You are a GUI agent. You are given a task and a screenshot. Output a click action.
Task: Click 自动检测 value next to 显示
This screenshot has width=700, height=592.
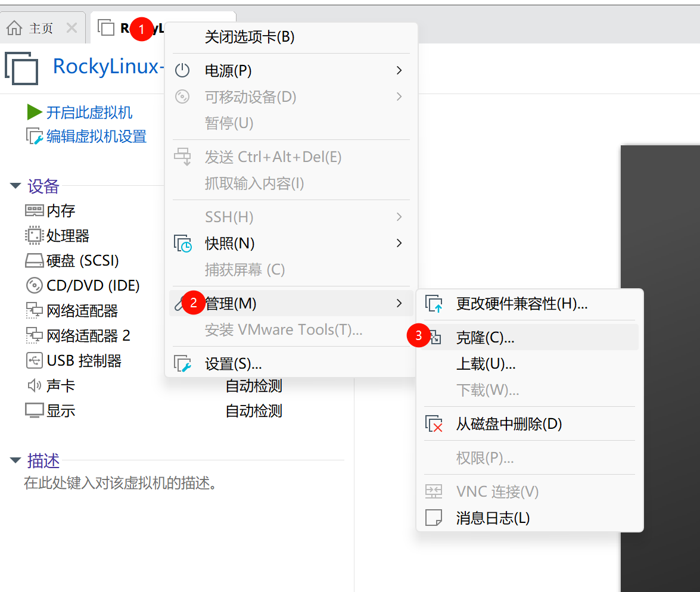tap(254, 411)
